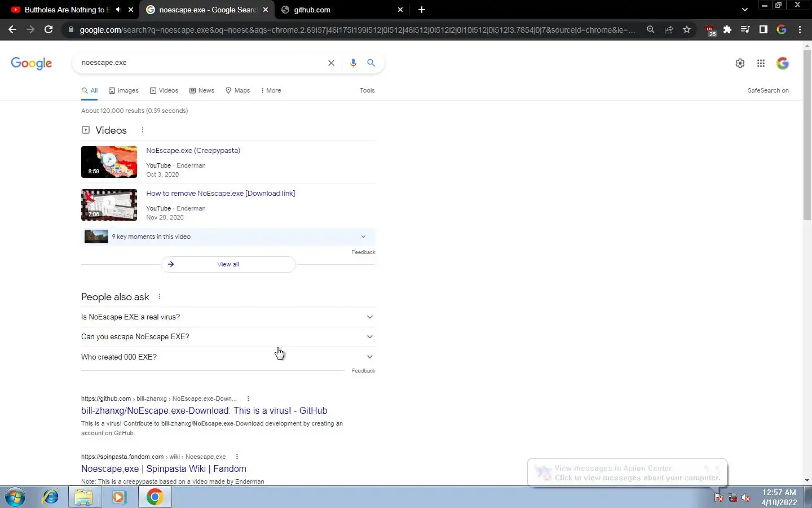Close the github.com tab
This screenshot has height=508, width=812.
(400, 10)
